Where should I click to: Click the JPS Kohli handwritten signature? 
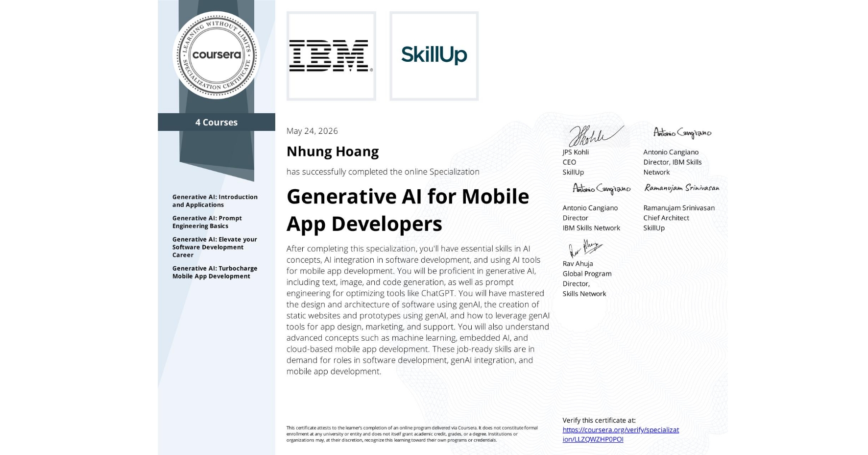point(596,135)
